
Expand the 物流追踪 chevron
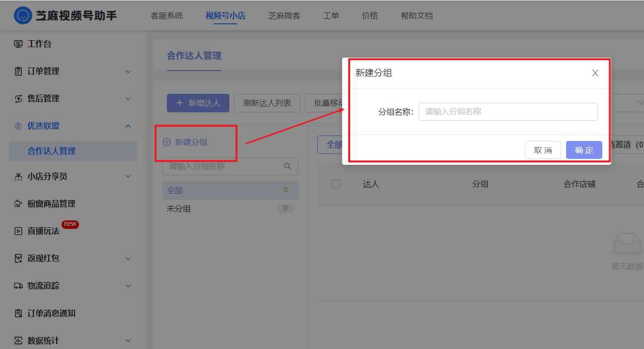tap(128, 285)
